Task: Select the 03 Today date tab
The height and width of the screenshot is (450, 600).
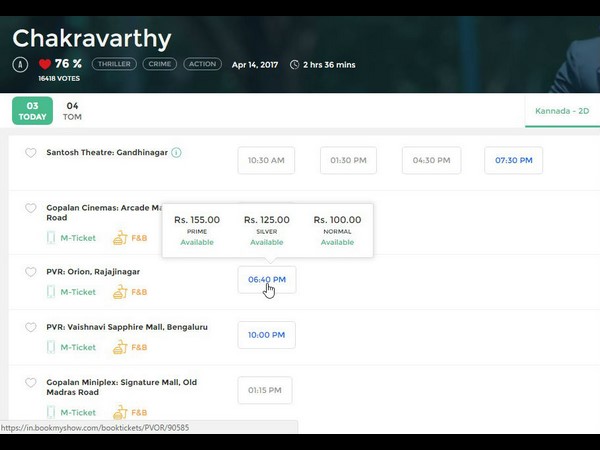Action: (32, 111)
